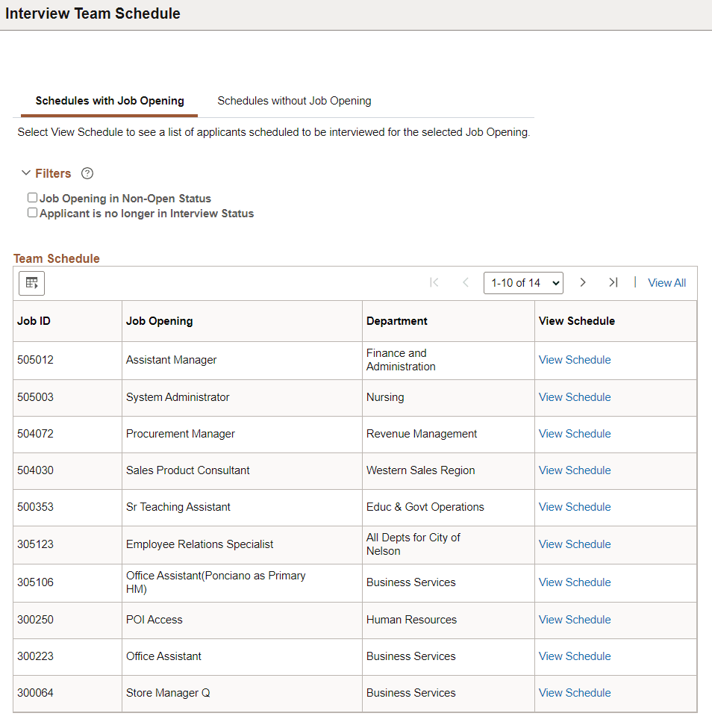Viewport: 712px width, 728px height.
Task: View Schedule for POI Access
Action: [575, 620]
